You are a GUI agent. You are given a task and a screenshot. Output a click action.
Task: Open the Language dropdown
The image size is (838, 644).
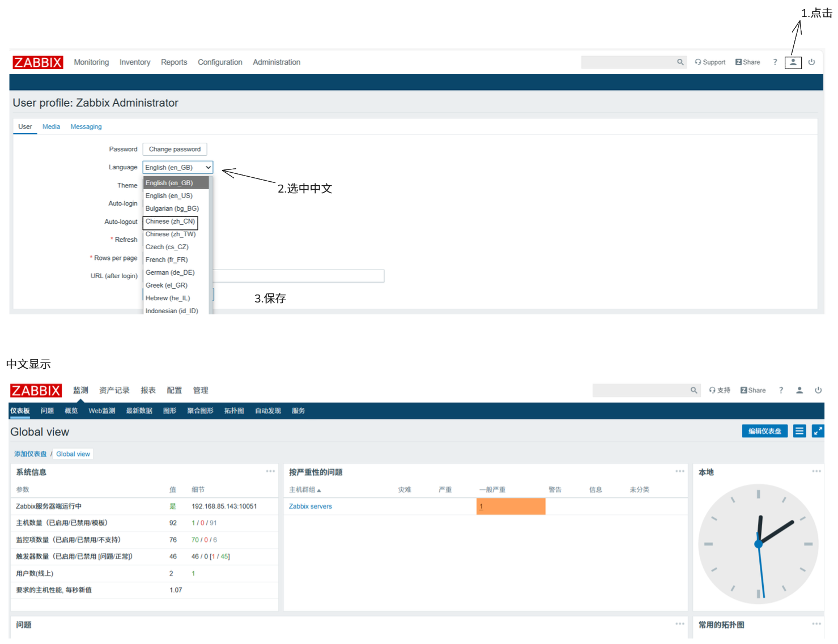178,167
